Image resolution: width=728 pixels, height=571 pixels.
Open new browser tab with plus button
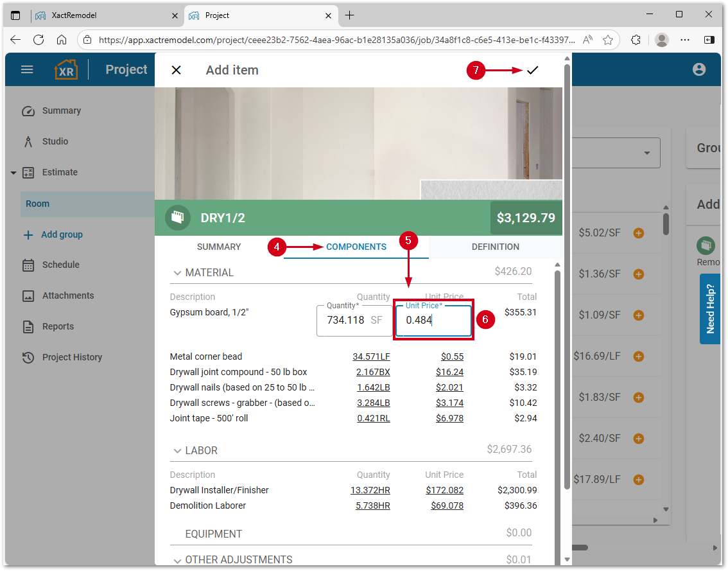tap(349, 15)
